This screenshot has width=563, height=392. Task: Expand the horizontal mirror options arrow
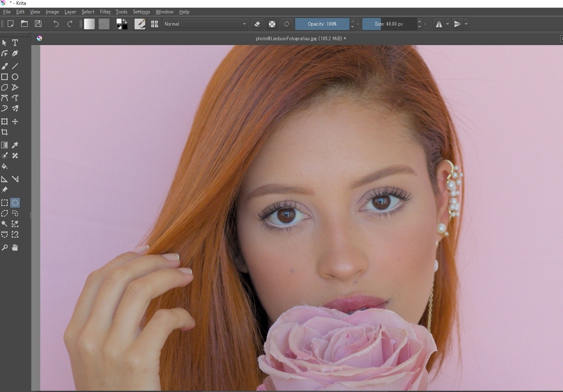click(448, 24)
